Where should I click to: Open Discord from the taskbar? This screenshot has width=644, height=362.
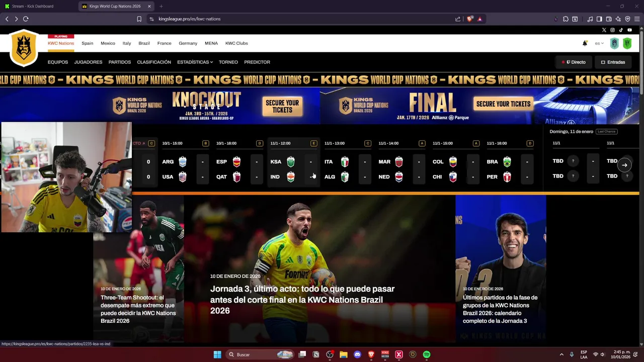pyautogui.click(x=357, y=354)
